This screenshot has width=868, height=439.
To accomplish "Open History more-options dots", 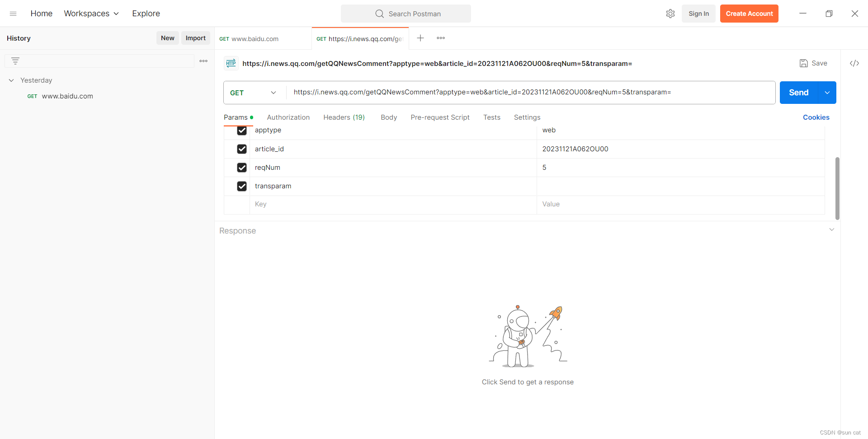I will tap(203, 61).
